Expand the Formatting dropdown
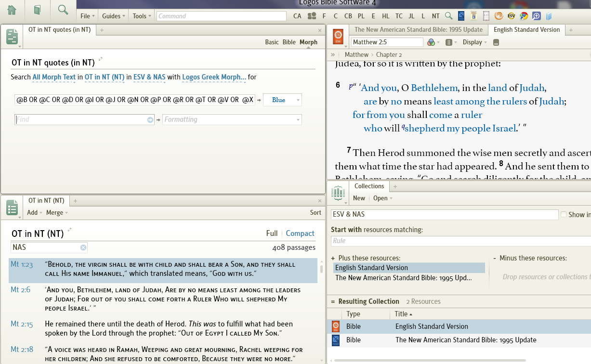The image size is (591, 364). [x=298, y=119]
